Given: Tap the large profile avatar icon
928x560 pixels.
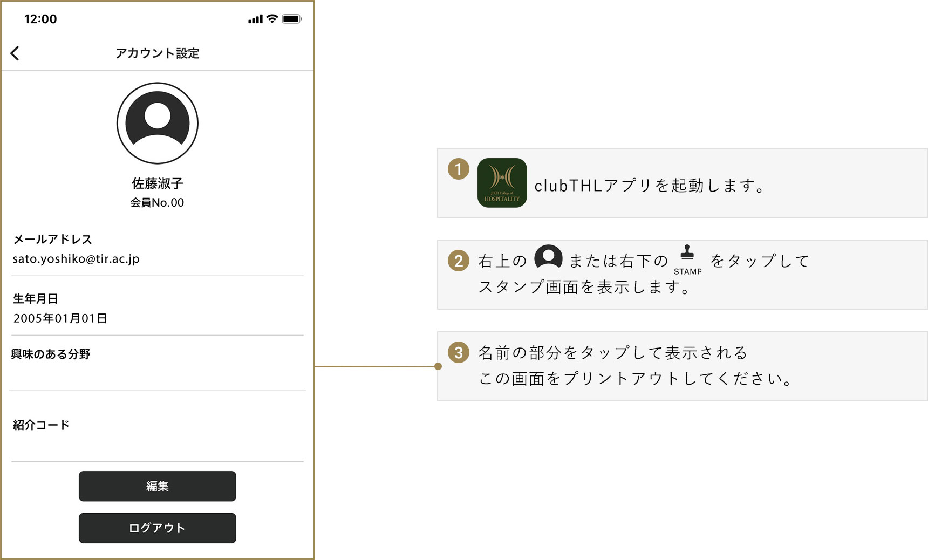Looking at the screenshot, I should [158, 123].
